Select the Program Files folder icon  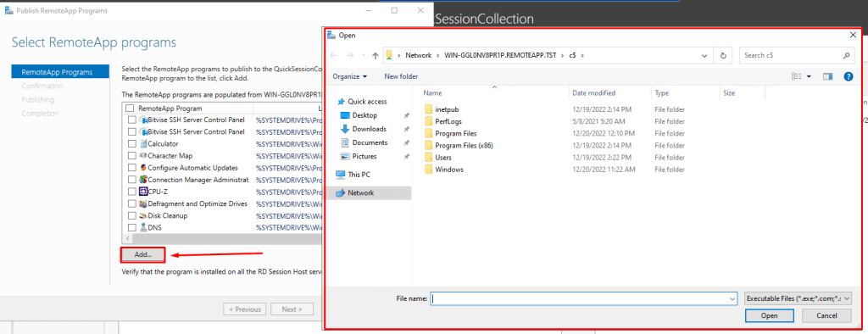(428, 133)
